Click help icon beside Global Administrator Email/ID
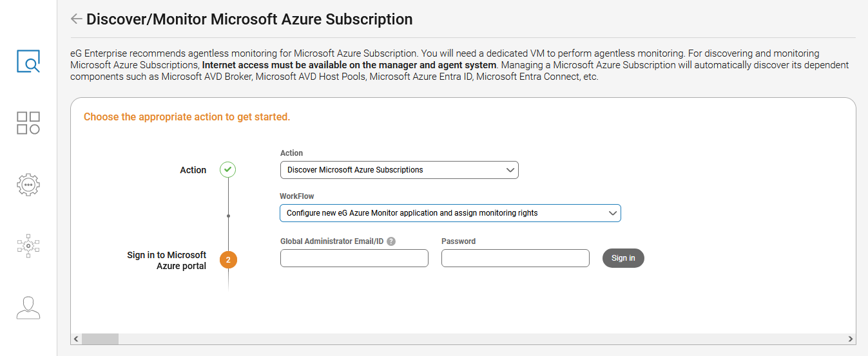 [391, 241]
